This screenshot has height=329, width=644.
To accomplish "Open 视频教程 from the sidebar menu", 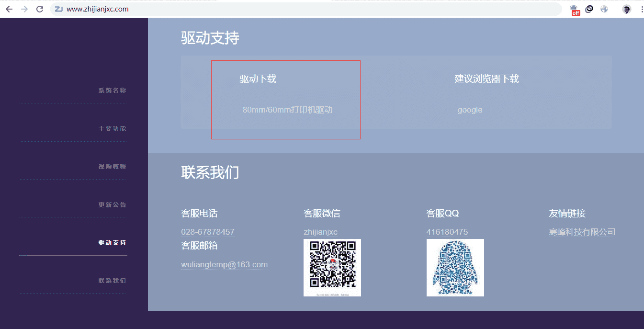I will (x=112, y=167).
